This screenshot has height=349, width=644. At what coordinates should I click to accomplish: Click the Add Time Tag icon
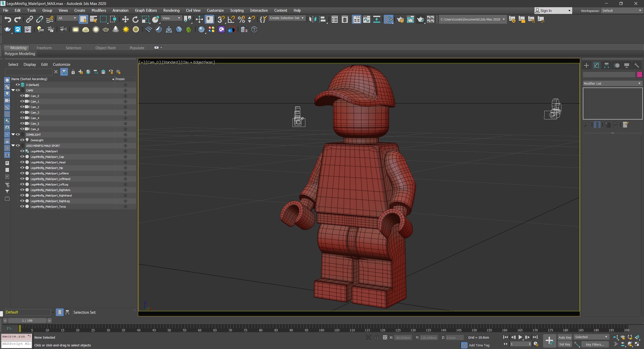464,345
